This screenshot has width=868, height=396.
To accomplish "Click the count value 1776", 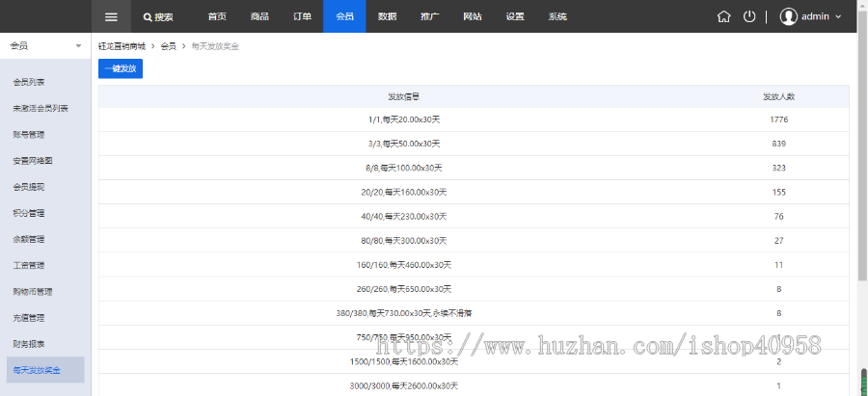I will [779, 119].
